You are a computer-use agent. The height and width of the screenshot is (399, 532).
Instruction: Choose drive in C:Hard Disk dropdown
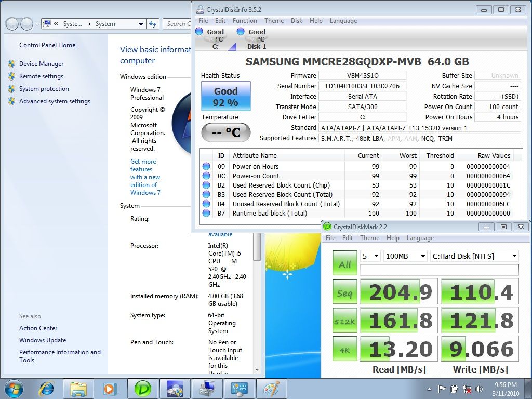pos(474,256)
